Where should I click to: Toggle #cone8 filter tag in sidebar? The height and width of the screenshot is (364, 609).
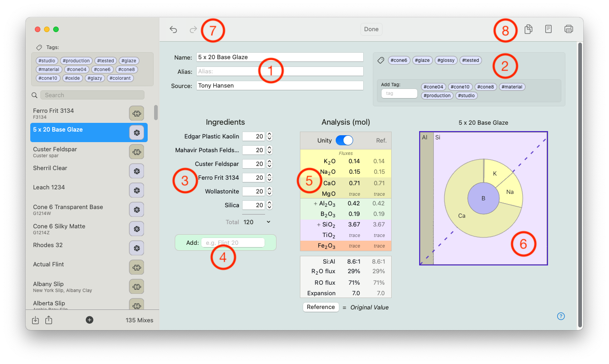click(127, 69)
